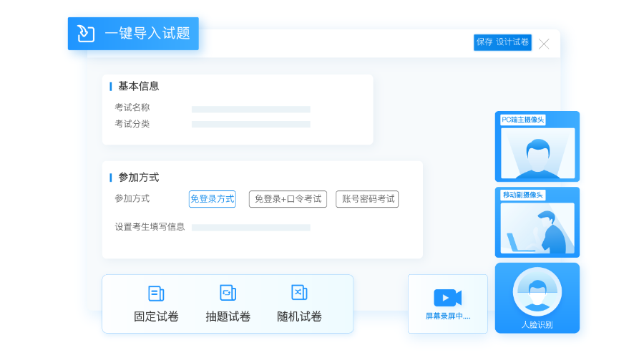Select the 固定试卷 paper icon
The height and width of the screenshot is (358, 644).
pyautogui.click(x=156, y=293)
